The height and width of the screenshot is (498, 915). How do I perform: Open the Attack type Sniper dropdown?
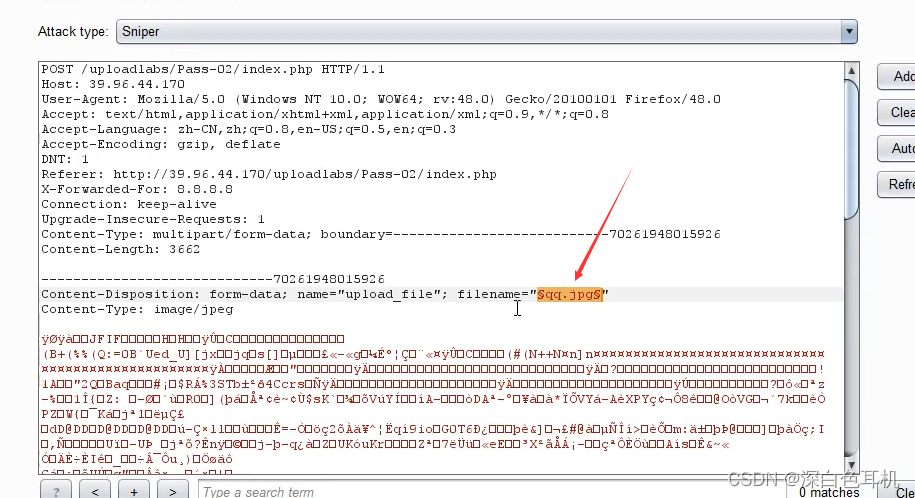pyautogui.click(x=486, y=32)
